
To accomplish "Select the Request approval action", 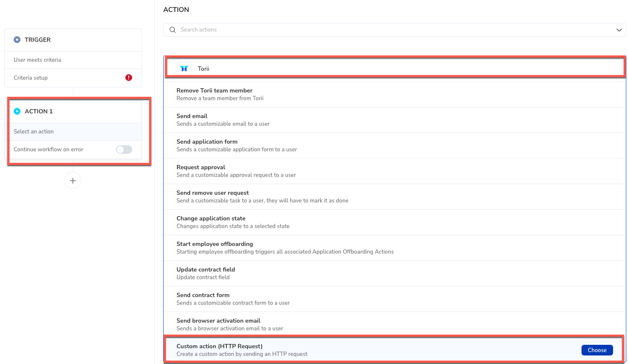I will tap(395, 171).
